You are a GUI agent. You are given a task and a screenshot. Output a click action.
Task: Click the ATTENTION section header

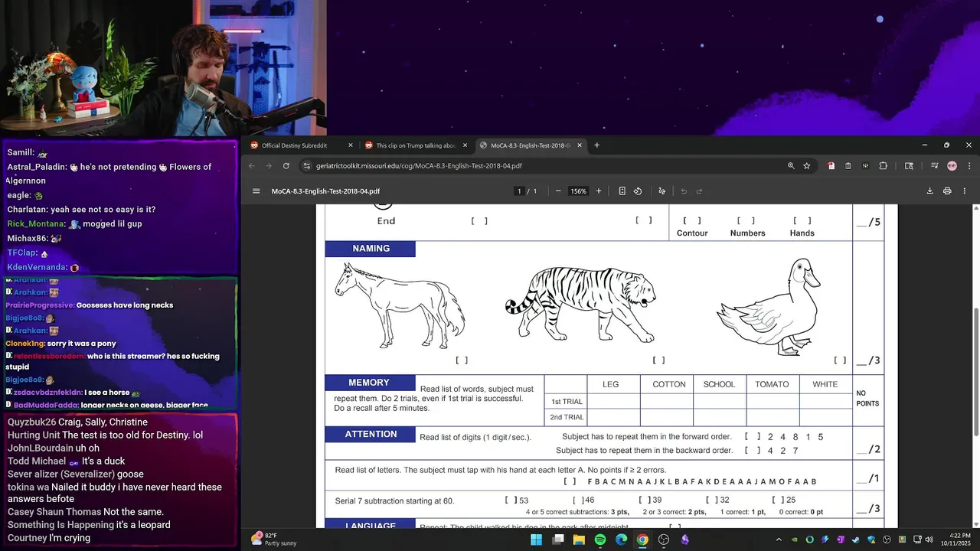point(371,435)
